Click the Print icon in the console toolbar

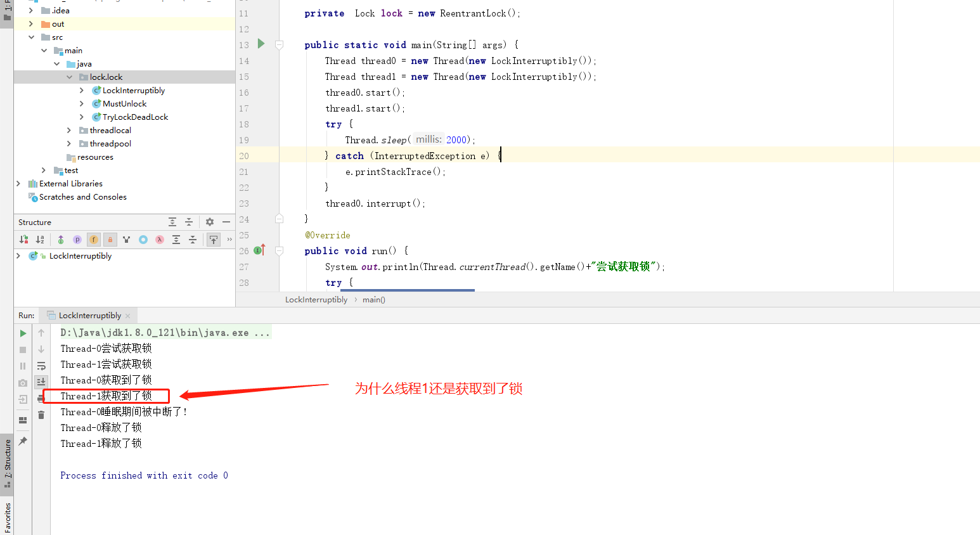pyautogui.click(x=40, y=398)
